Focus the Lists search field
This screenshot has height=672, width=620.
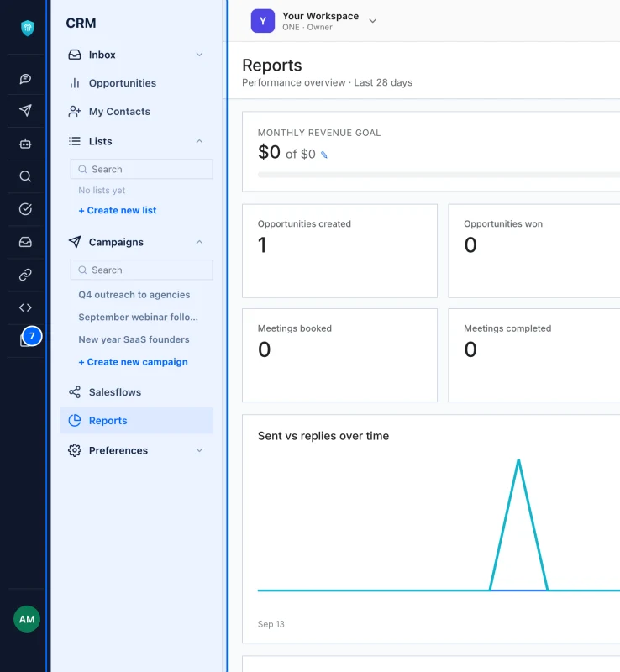[141, 170]
